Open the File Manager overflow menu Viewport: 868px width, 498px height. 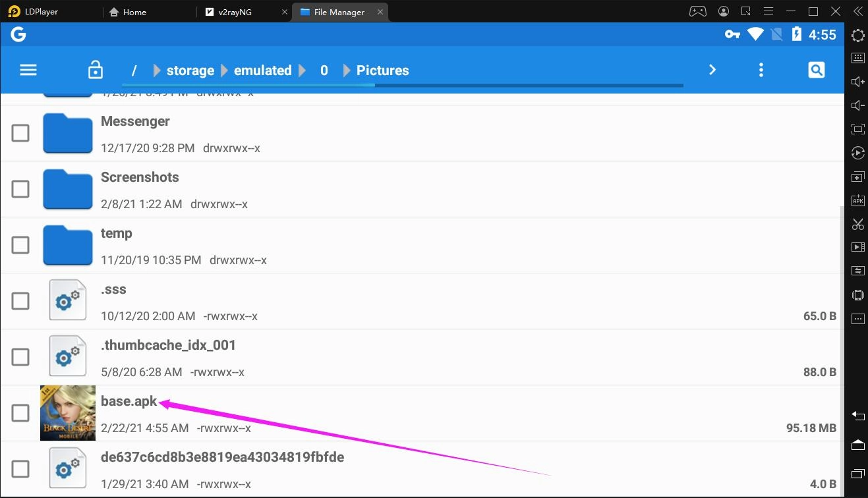pyautogui.click(x=761, y=69)
